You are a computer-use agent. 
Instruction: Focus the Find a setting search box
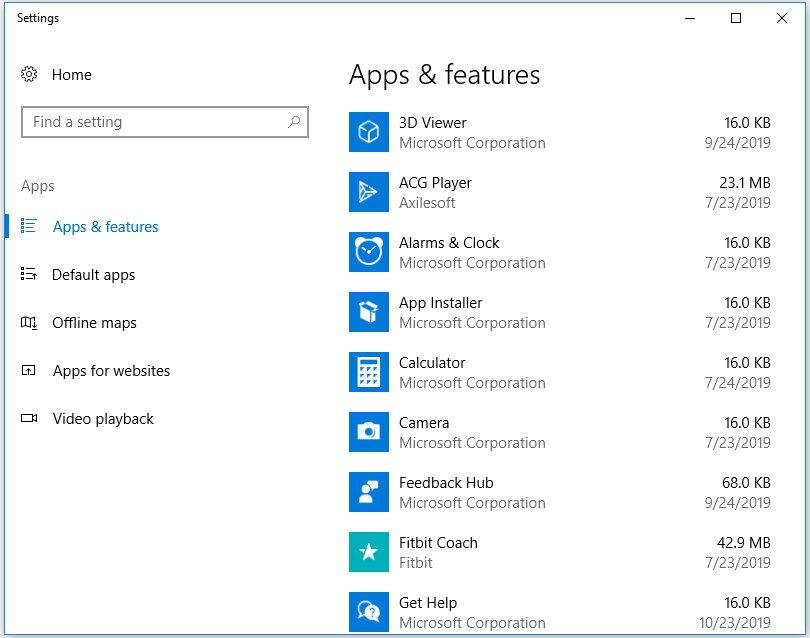(165, 122)
